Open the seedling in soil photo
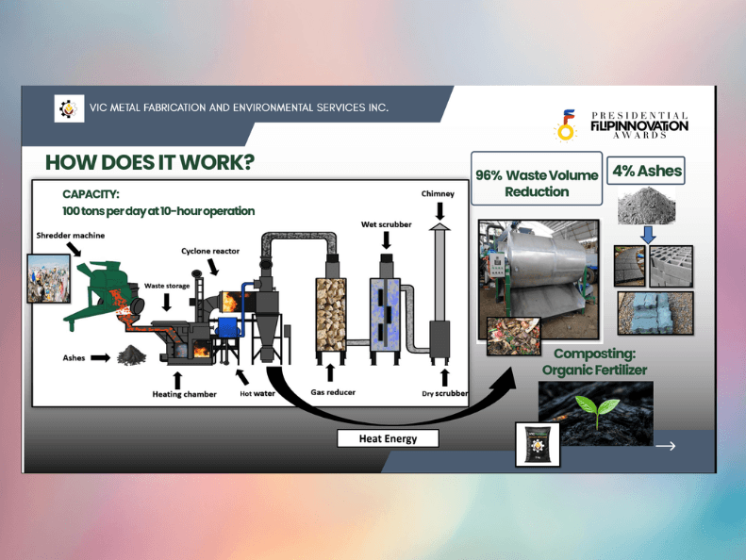Viewport: 746px width, 560px height. click(x=596, y=413)
